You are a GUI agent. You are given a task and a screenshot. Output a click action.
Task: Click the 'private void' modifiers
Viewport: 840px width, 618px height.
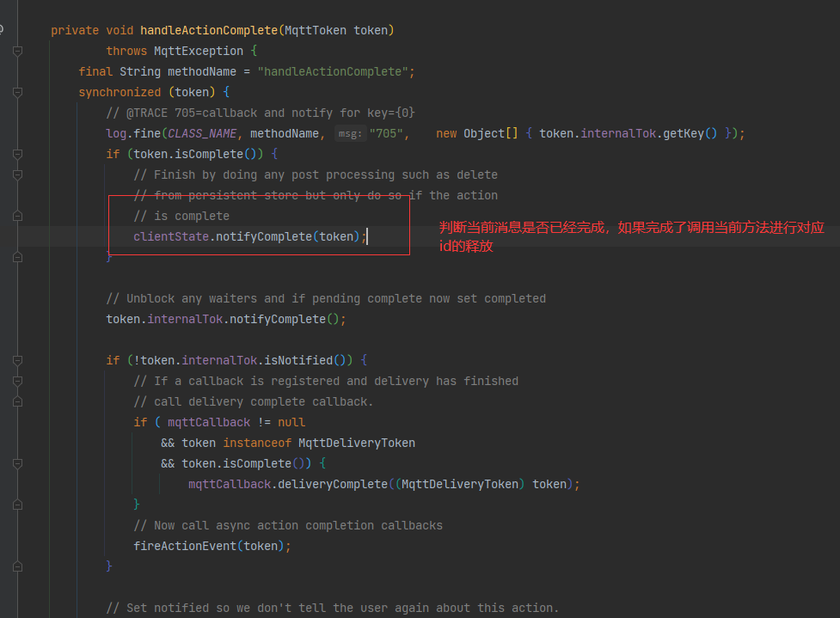click(x=92, y=31)
